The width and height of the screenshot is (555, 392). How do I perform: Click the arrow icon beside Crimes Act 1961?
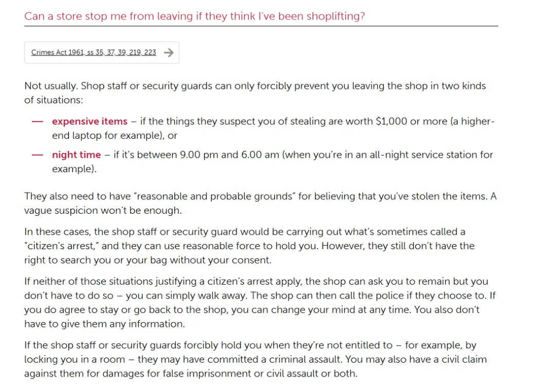[169, 53]
